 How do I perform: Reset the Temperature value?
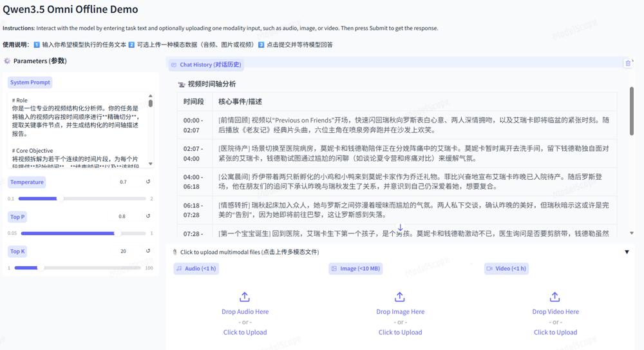(148, 182)
